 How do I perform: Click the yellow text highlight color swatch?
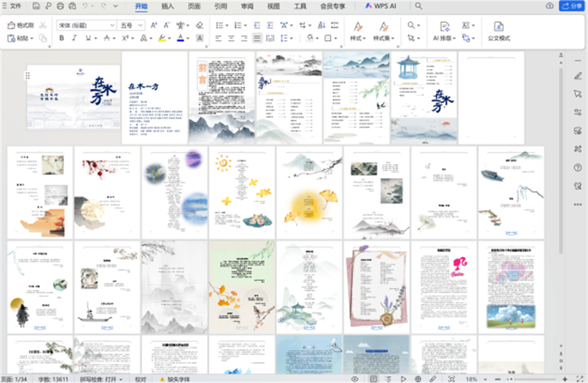point(162,38)
